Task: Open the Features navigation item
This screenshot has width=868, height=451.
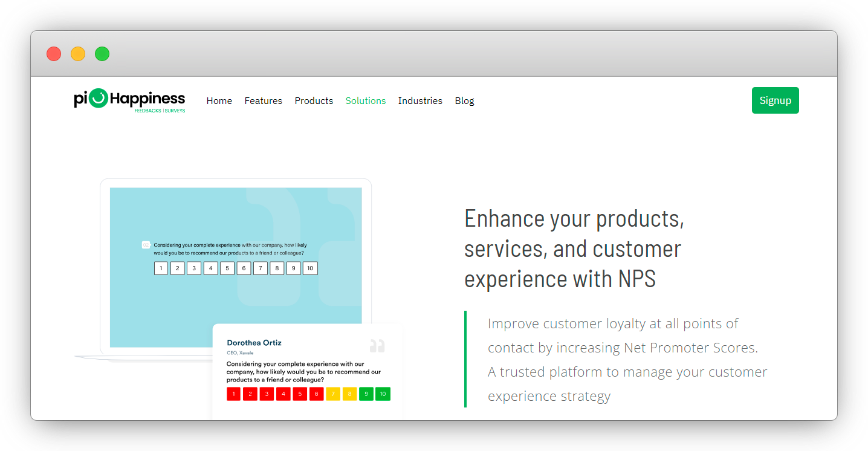Action: 264,100
